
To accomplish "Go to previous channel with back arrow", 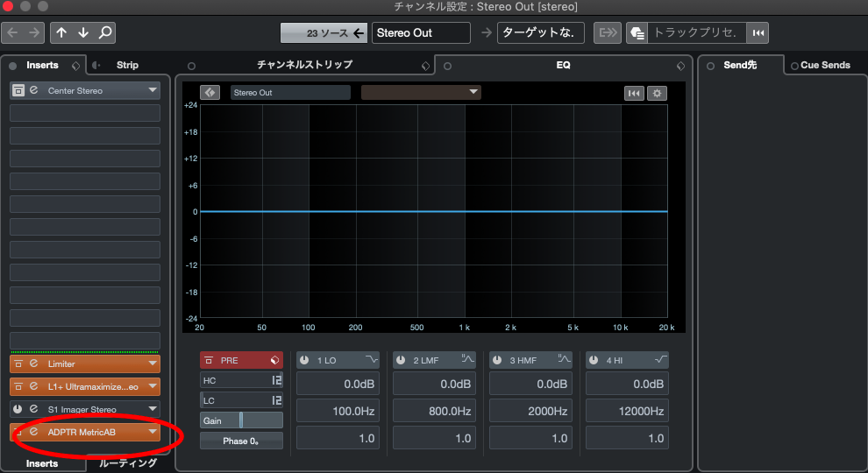I will pos(12,32).
